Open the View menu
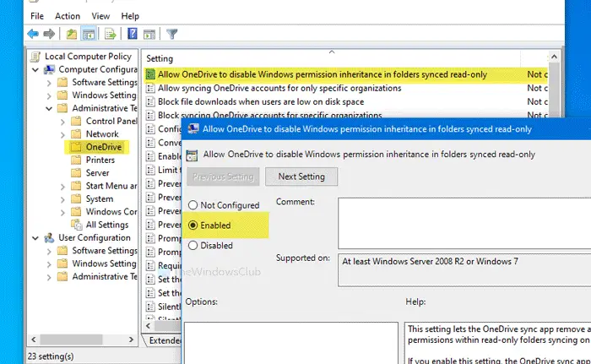Viewport: 591px width, 364px height. point(100,16)
